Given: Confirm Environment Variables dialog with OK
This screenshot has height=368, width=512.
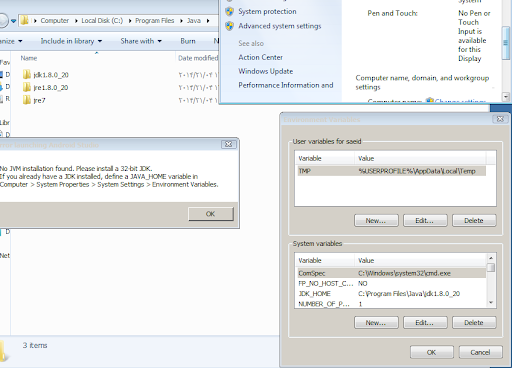Looking at the screenshot, I should pyautogui.click(x=432, y=352).
